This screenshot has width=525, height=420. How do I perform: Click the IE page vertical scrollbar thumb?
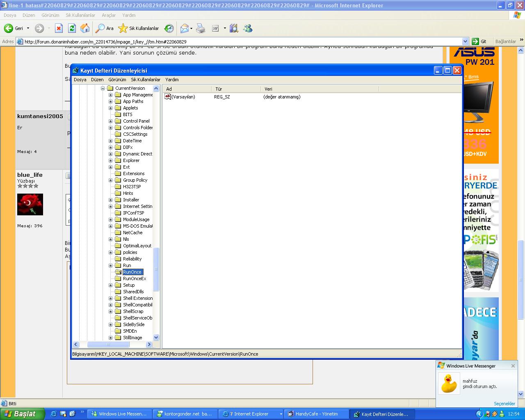click(521, 279)
